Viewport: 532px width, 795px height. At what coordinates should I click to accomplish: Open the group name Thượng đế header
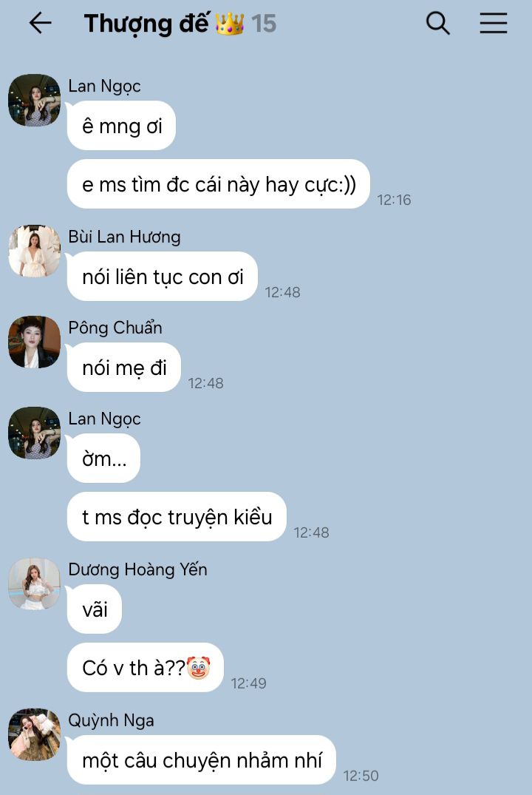click(x=146, y=24)
